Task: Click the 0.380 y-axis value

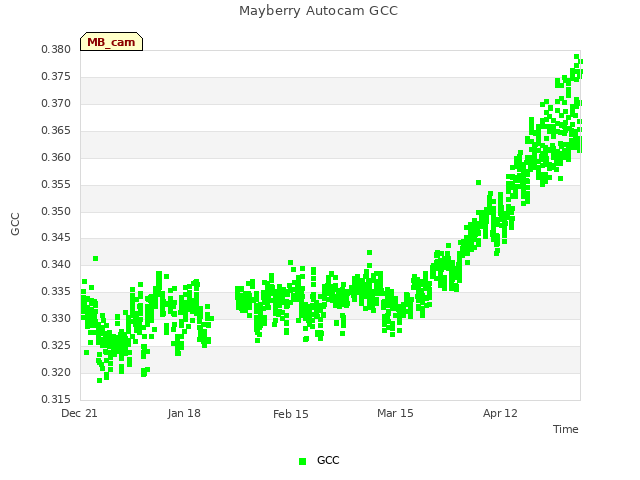Action: [56, 50]
